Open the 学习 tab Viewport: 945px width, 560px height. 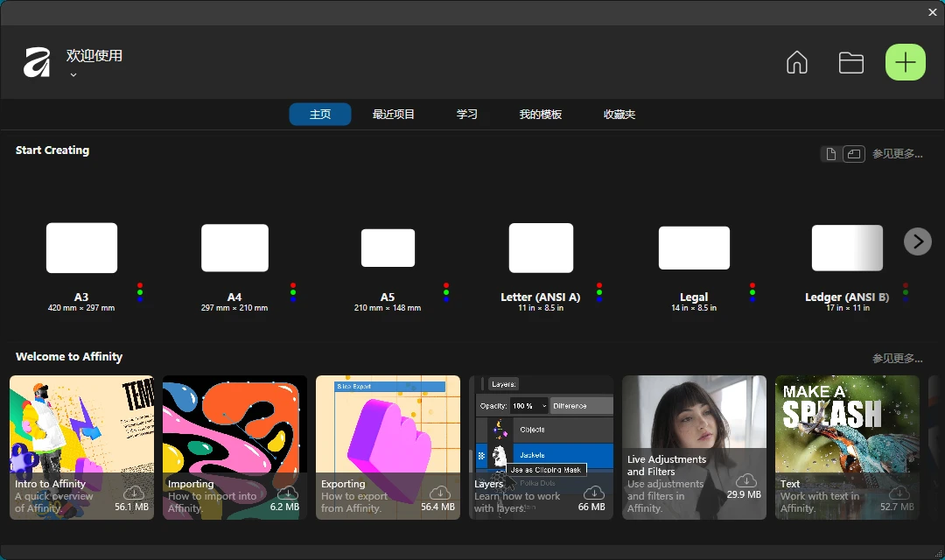(466, 114)
